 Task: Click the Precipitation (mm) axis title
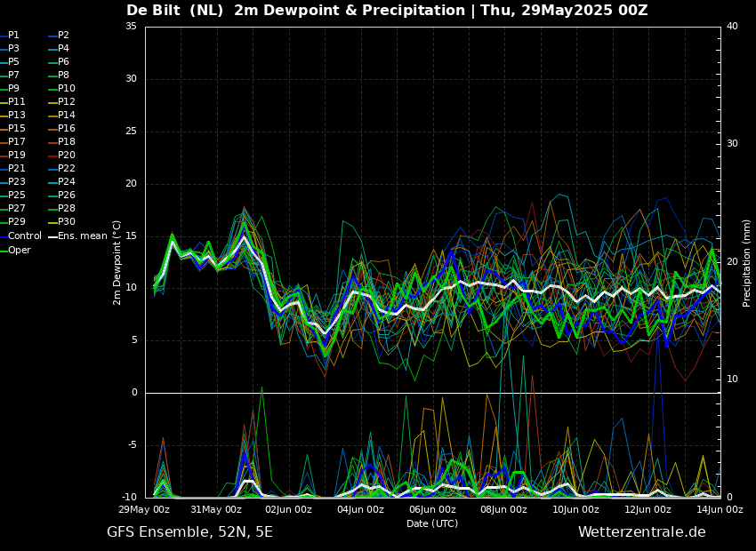coord(747,262)
